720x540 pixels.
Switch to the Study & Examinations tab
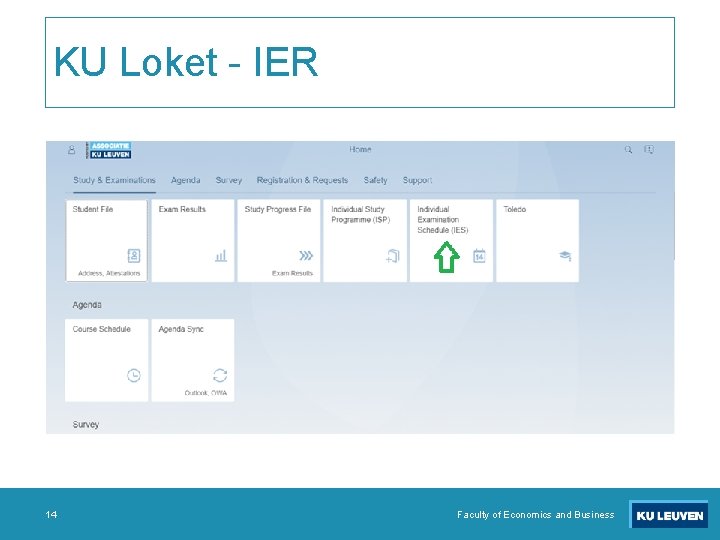[114, 180]
